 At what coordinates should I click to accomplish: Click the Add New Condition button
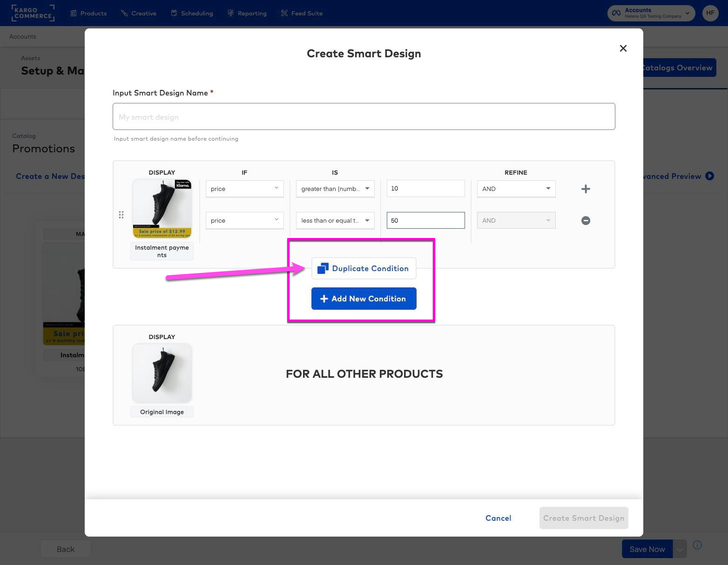coord(364,299)
